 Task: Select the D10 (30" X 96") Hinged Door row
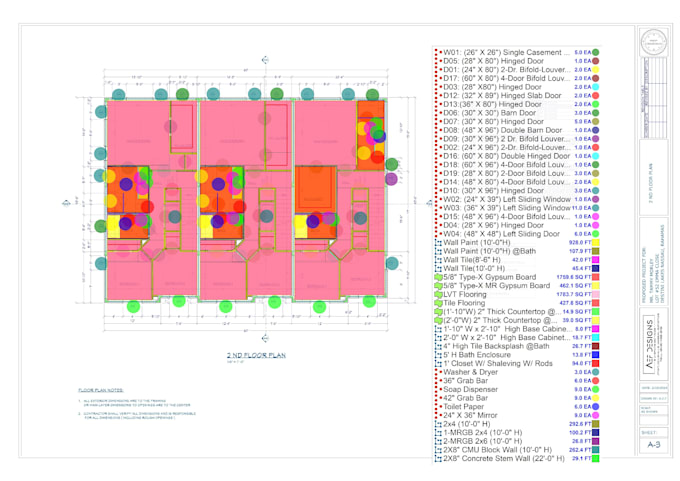click(x=517, y=191)
